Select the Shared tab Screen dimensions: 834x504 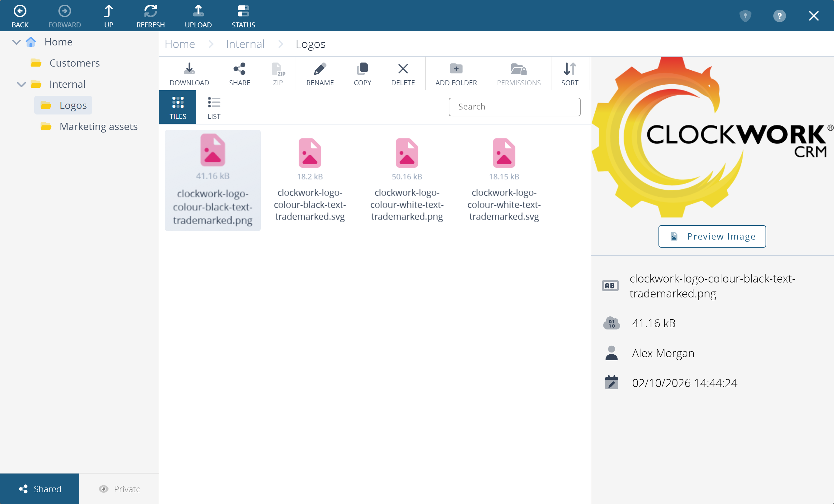pos(40,488)
